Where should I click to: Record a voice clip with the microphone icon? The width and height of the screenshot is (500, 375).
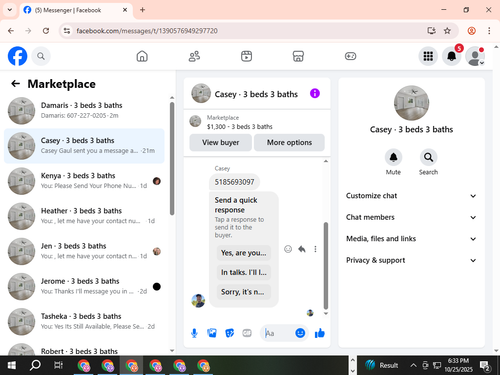[194, 333]
